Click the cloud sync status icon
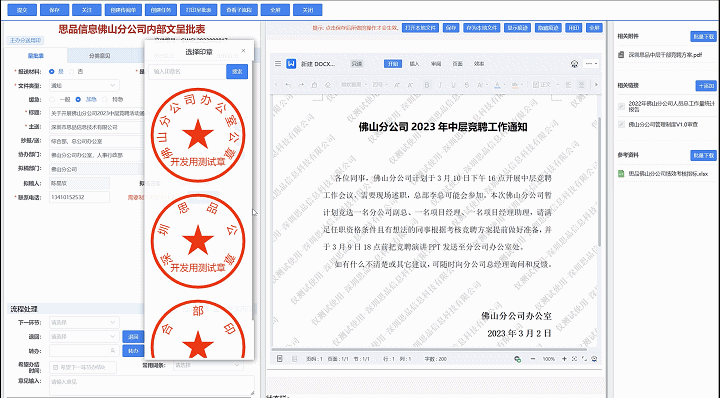The image size is (720, 398). pos(518,359)
